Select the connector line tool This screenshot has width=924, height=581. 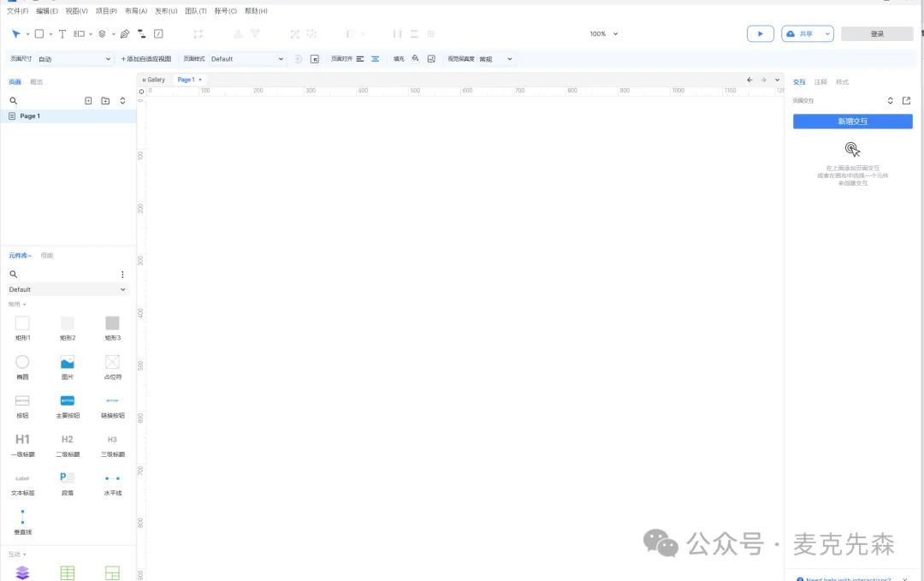click(x=141, y=34)
